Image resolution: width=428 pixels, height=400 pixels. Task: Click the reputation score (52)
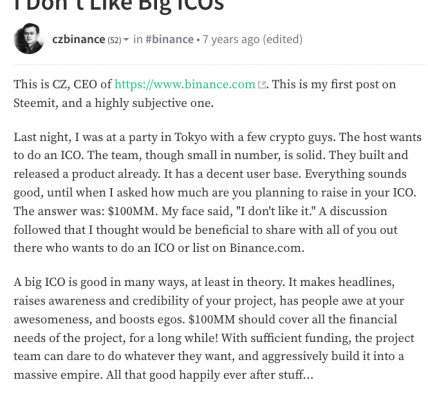pos(114,40)
